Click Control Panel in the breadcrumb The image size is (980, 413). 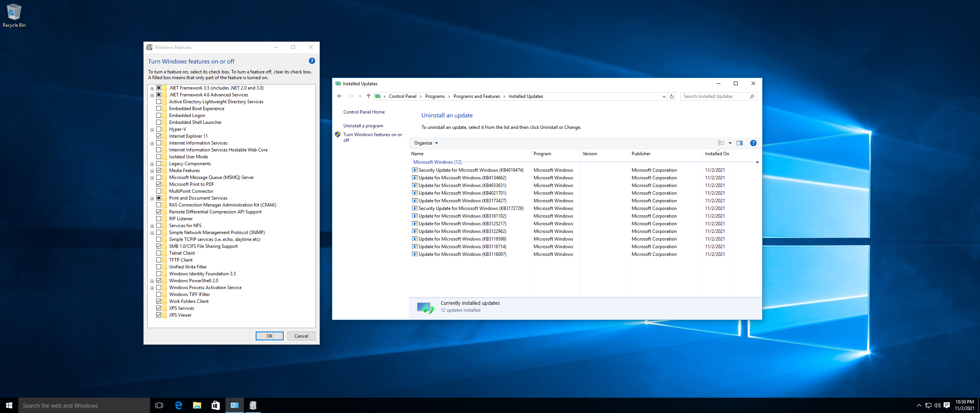[x=402, y=96]
